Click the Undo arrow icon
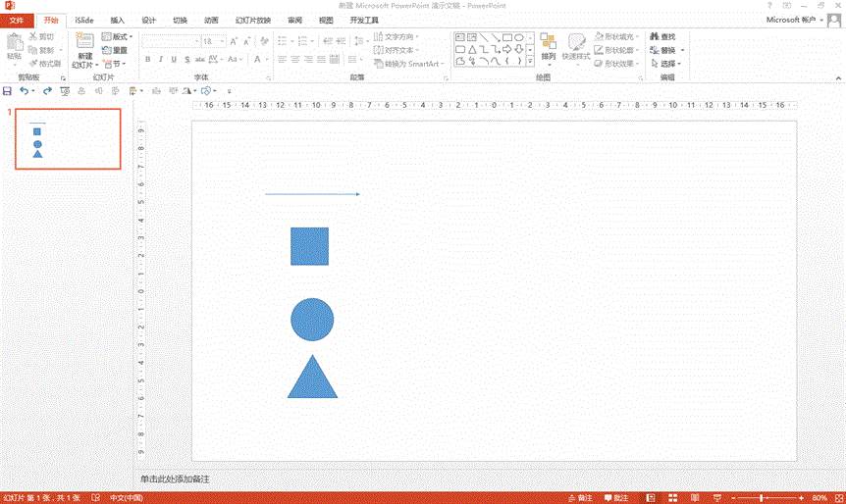The width and height of the screenshot is (846, 504). click(x=25, y=90)
